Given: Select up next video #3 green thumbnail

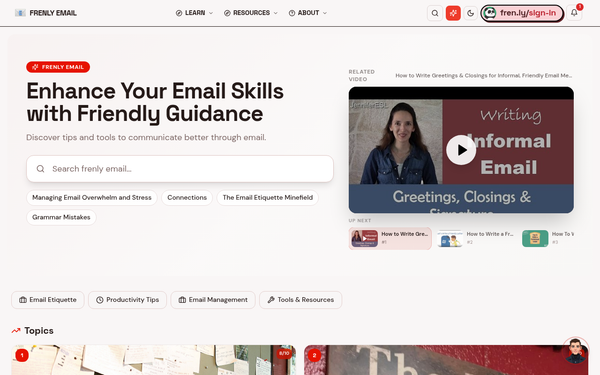Looking at the screenshot, I should point(535,238).
